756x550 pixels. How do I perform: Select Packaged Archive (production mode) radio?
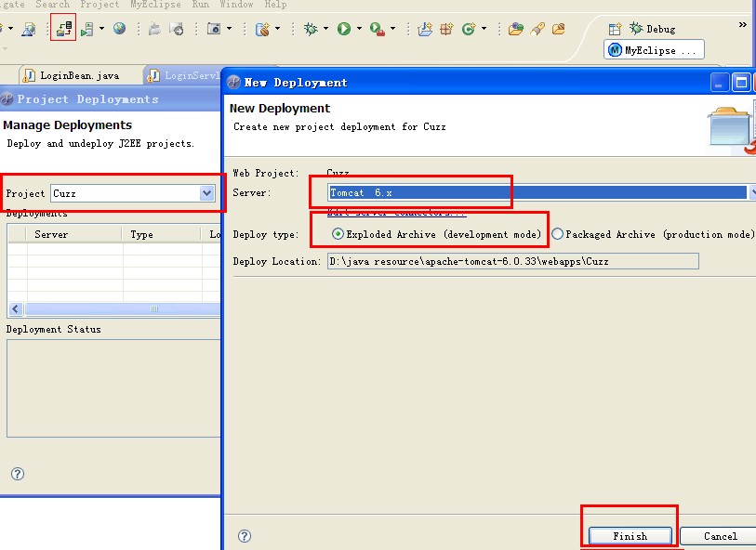[x=557, y=234]
